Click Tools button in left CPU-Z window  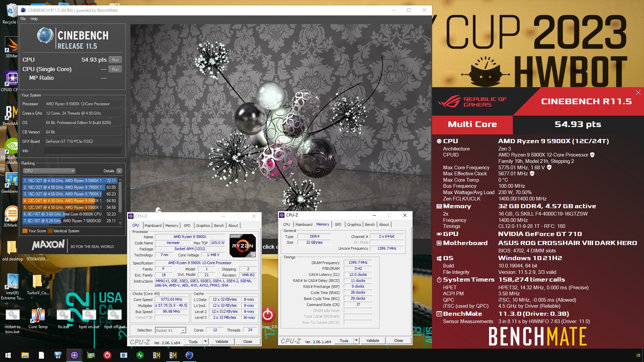pos(193,342)
